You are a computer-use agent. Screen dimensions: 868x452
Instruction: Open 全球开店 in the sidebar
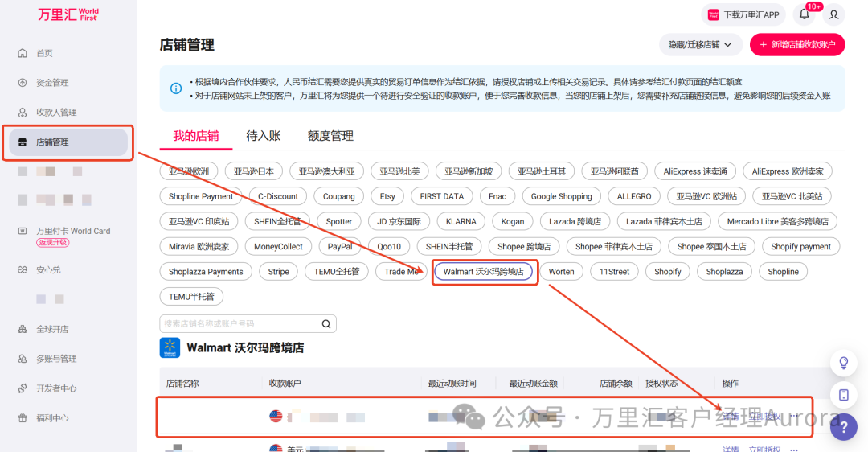pyautogui.click(x=52, y=329)
